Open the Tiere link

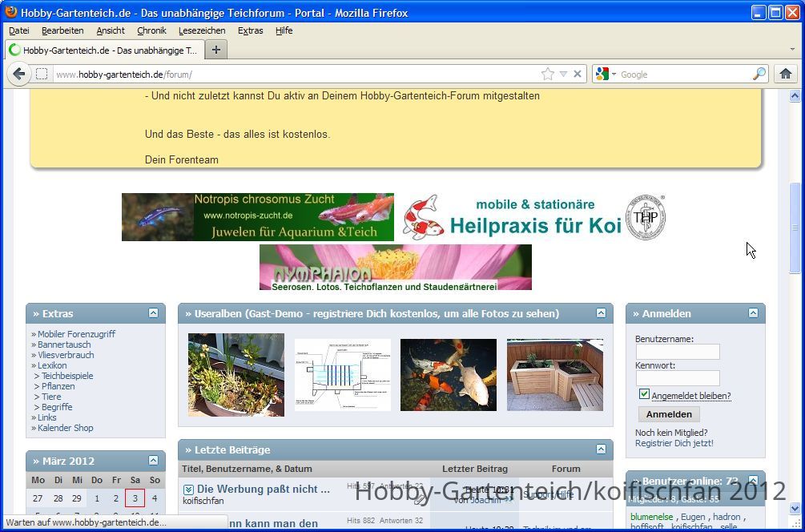(51, 397)
